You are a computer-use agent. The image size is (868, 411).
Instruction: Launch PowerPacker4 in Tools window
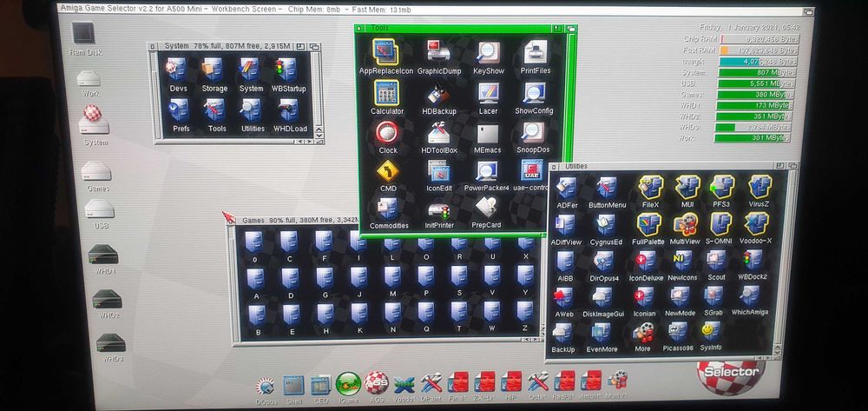486,171
